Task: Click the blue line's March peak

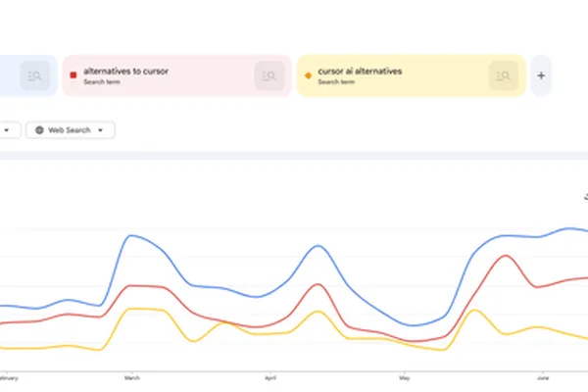Action: click(130, 235)
